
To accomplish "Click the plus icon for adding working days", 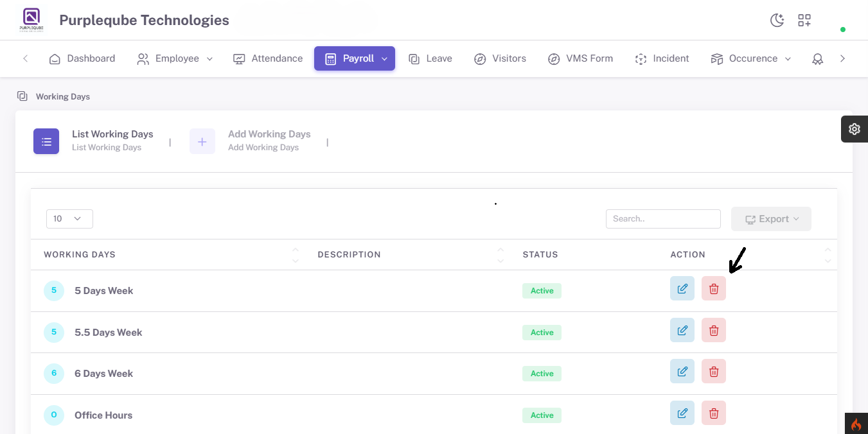I will [202, 141].
